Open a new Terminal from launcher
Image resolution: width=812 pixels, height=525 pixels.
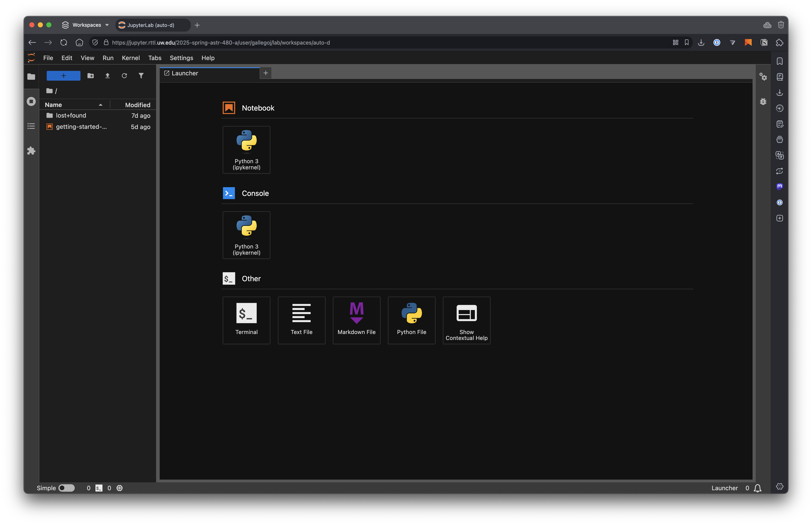click(246, 320)
